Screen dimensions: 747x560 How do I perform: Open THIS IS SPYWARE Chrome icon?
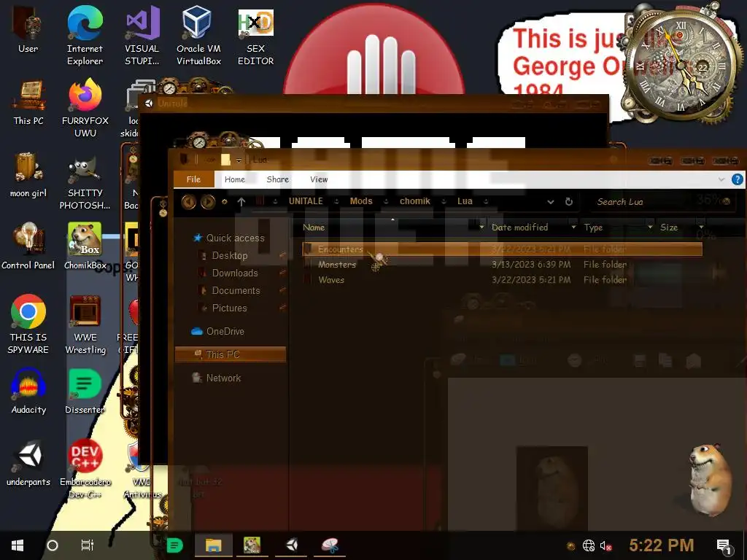tap(28, 324)
